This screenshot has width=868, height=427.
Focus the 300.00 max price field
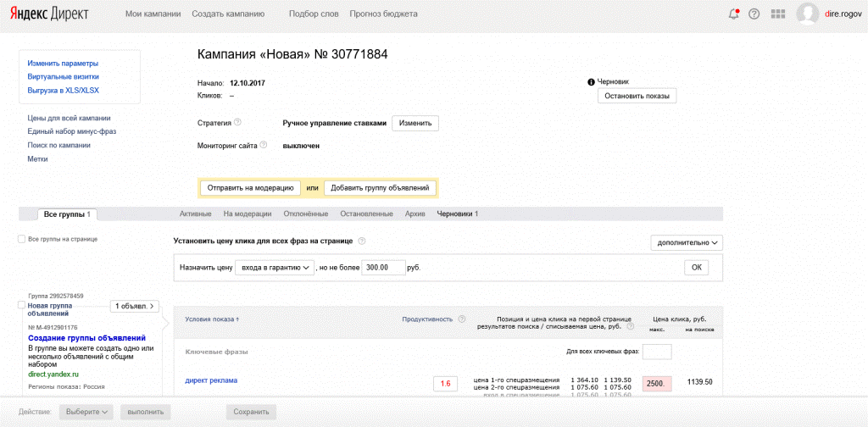384,267
